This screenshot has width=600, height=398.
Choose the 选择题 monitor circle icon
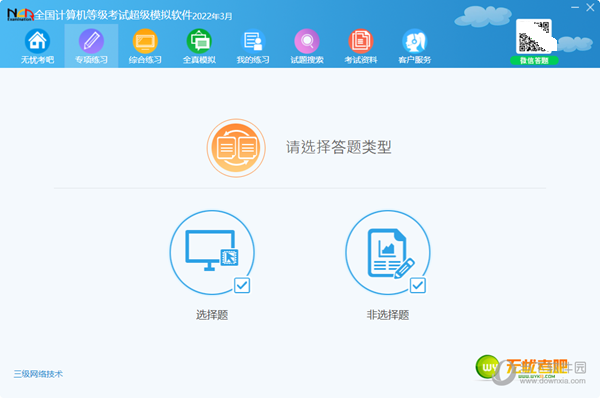point(212,253)
